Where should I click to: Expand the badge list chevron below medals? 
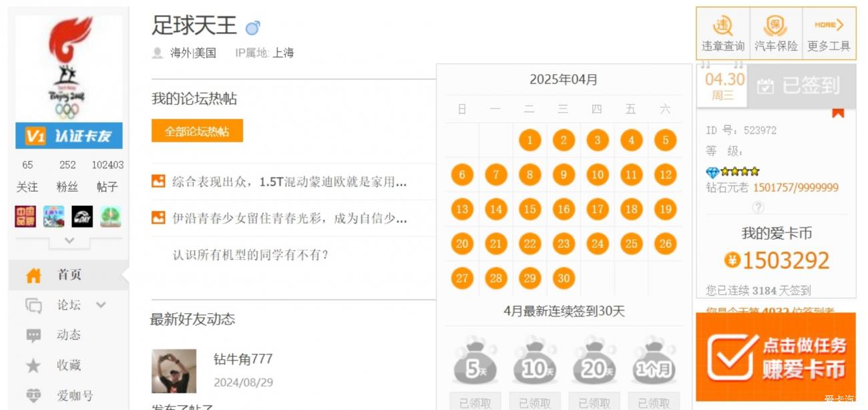pos(69,240)
